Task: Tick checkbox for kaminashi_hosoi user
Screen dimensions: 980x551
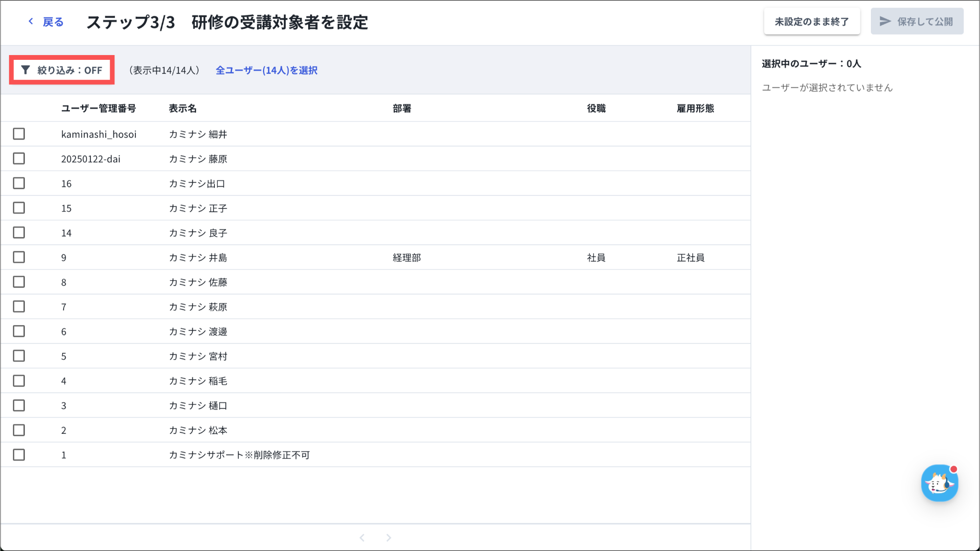Action: coord(19,134)
